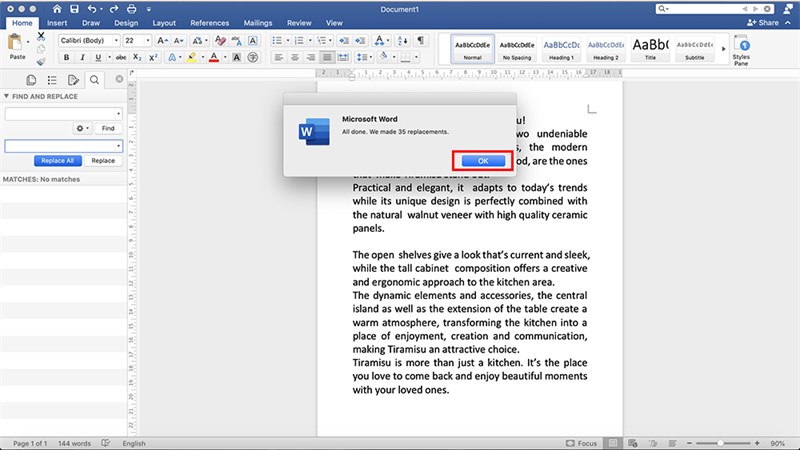Decrease font size with A-down icon
Image resolution: width=800 pixels, height=450 pixels.
[x=178, y=41]
